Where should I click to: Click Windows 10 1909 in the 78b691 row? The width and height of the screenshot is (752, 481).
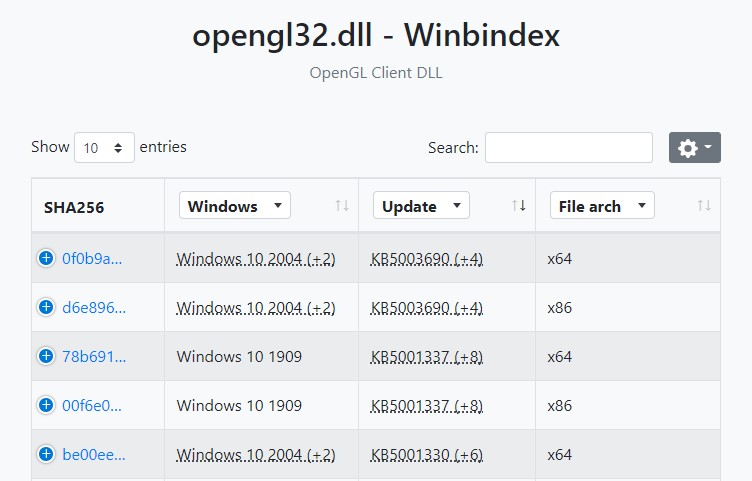(239, 356)
